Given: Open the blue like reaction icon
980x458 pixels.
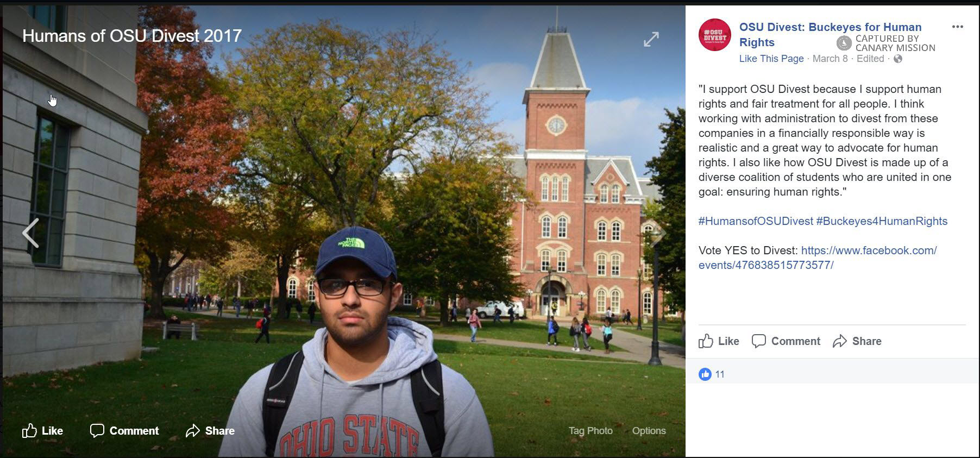Looking at the screenshot, I should click(x=705, y=374).
